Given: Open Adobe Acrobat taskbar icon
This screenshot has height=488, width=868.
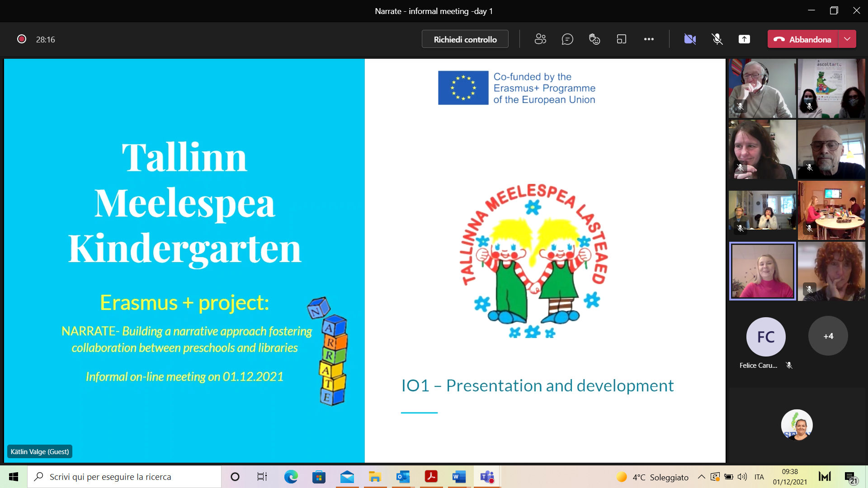Looking at the screenshot, I should (431, 477).
